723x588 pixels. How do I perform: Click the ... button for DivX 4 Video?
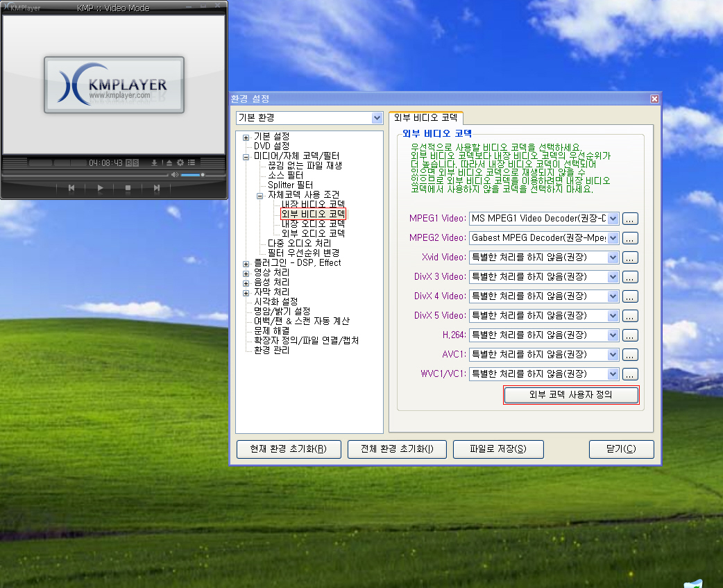(630, 296)
